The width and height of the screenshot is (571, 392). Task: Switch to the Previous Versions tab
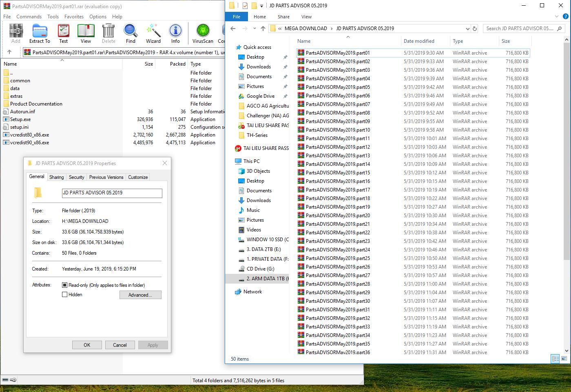(x=106, y=177)
